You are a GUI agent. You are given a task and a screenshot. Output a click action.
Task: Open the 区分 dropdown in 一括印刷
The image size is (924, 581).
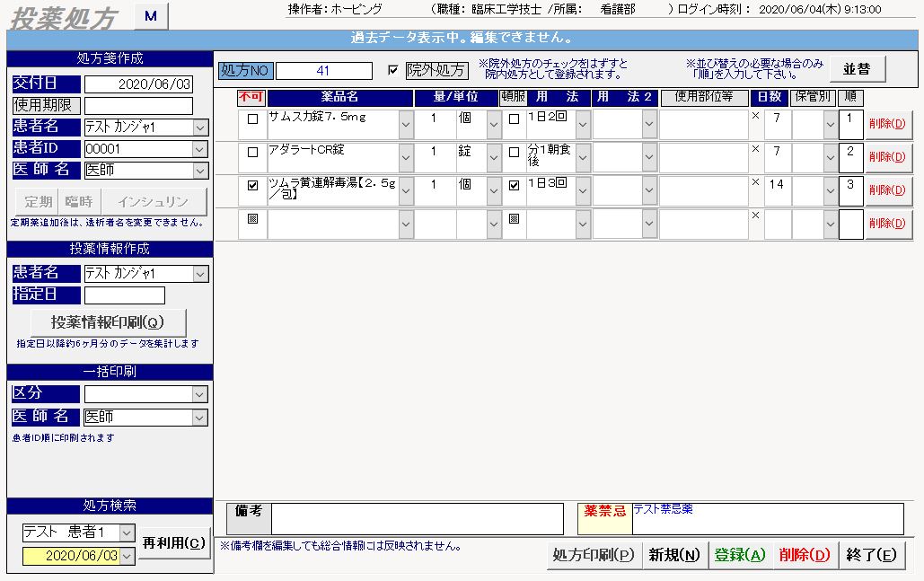(x=200, y=395)
